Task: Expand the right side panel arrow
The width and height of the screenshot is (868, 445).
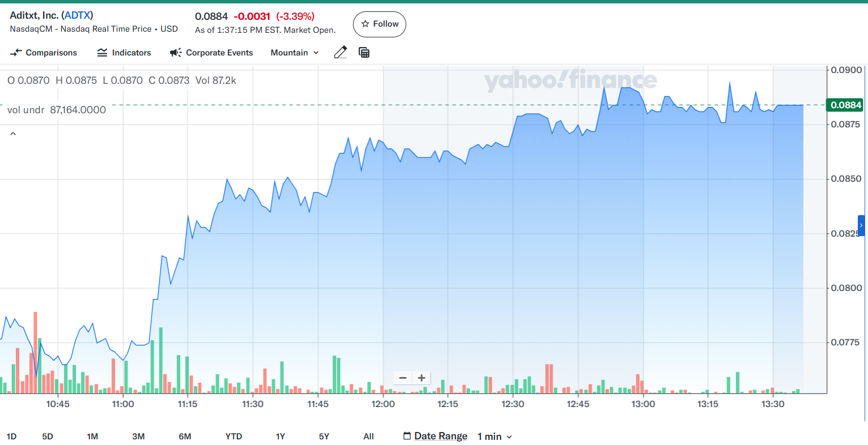Action: 861,225
